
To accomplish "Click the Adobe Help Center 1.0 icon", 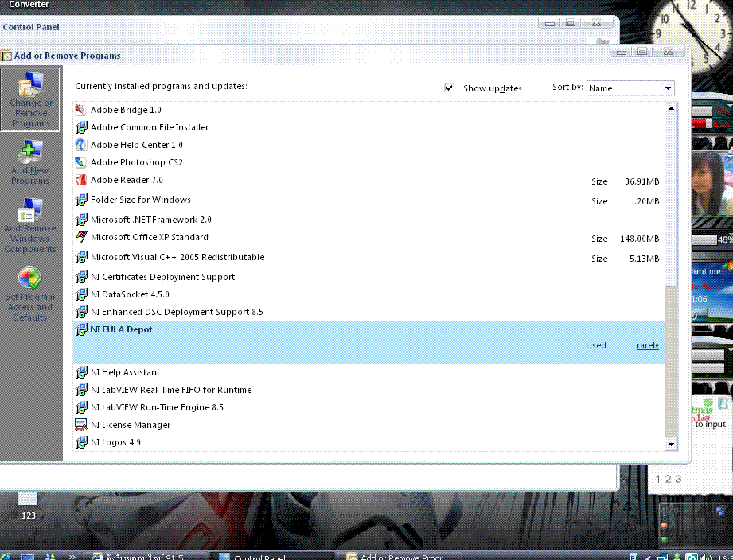I will click(81, 145).
